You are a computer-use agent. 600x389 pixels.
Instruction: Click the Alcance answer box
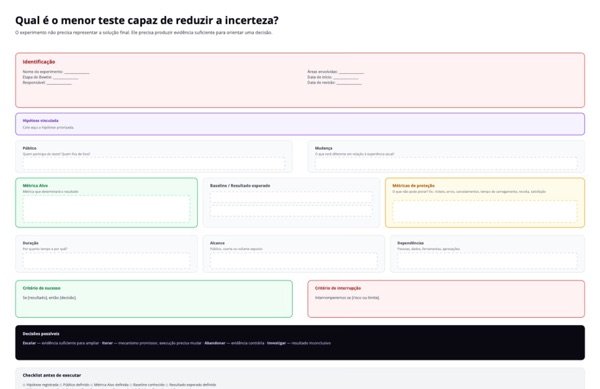pyautogui.click(x=293, y=260)
